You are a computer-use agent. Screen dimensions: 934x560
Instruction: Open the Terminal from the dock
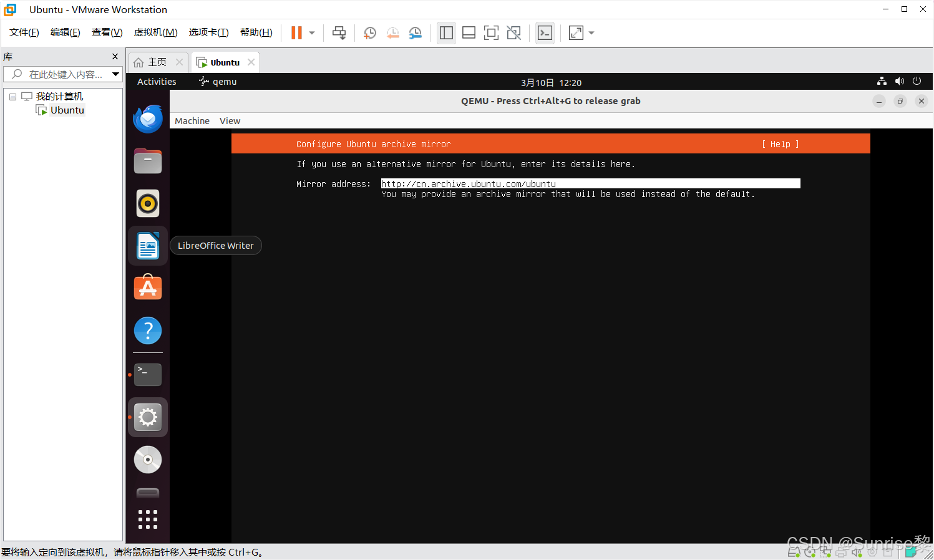point(148,375)
